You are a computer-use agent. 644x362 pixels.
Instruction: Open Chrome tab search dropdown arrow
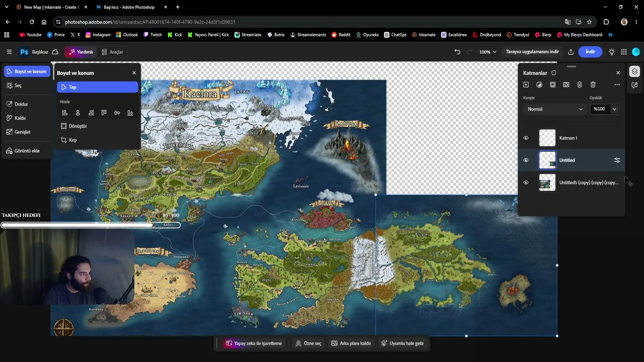pos(7,7)
